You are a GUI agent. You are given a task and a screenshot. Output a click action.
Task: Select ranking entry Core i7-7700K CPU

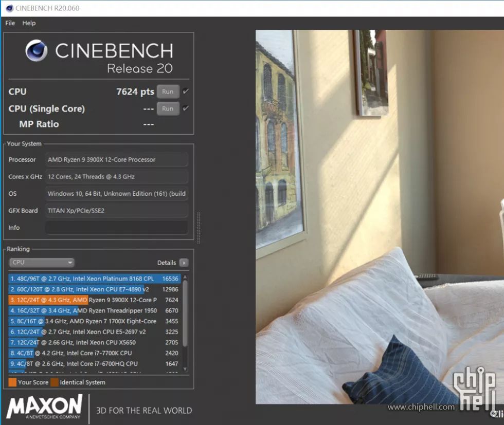pos(95,353)
